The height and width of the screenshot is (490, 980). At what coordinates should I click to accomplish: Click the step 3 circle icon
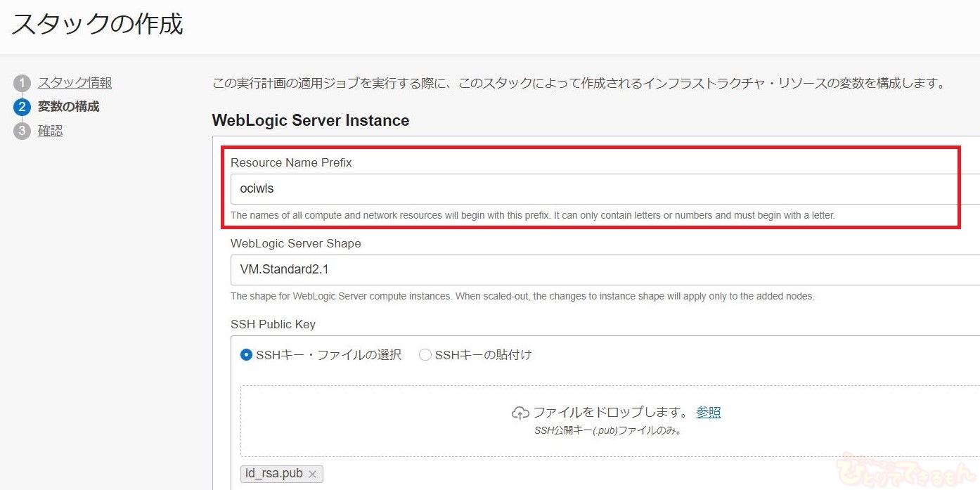(22, 131)
